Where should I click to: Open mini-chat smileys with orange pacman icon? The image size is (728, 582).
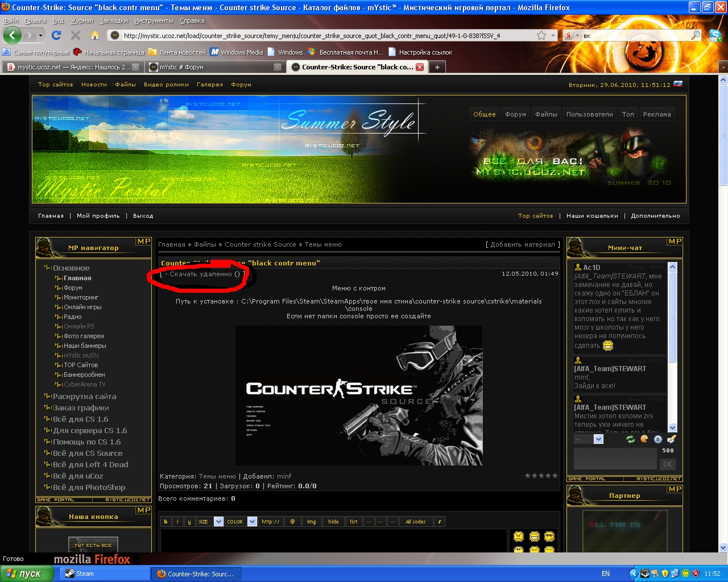coord(644,439)
